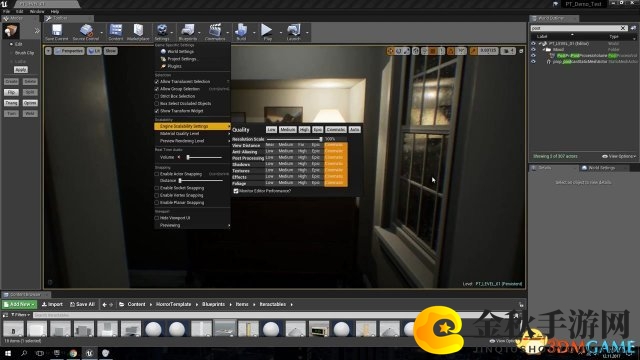Toggle Allow Translucent Selection checkbox
This screenshot has height=360, width=640.
coord(157,82)
